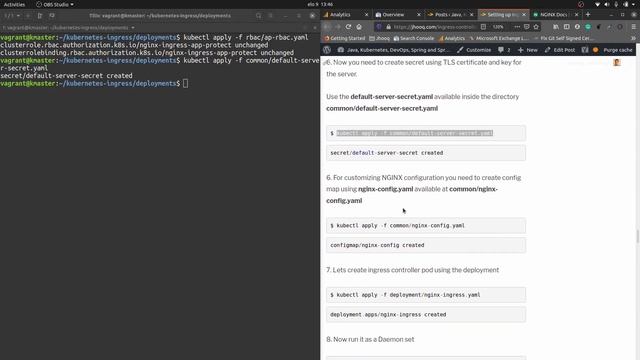Image resolution: width=640 pixels, height=360 pixels.
Task: Bookmark this page with star
Action: 536,27
